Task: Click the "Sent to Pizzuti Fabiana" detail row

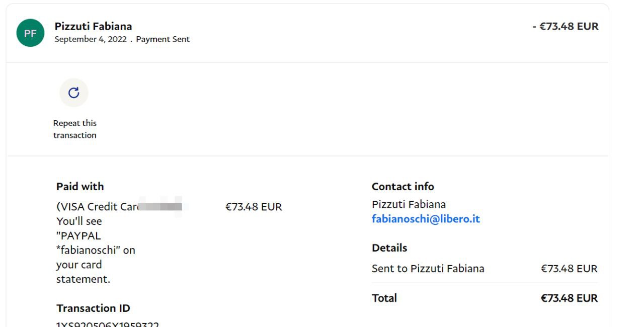Action: [x=428, y=269]
